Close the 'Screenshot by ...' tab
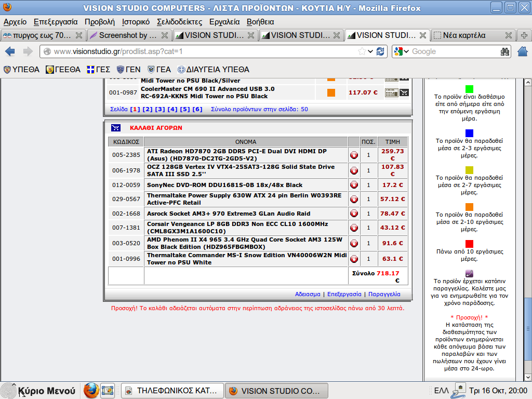532x399 pixels. pyautogui.click(x=165, y=35)
